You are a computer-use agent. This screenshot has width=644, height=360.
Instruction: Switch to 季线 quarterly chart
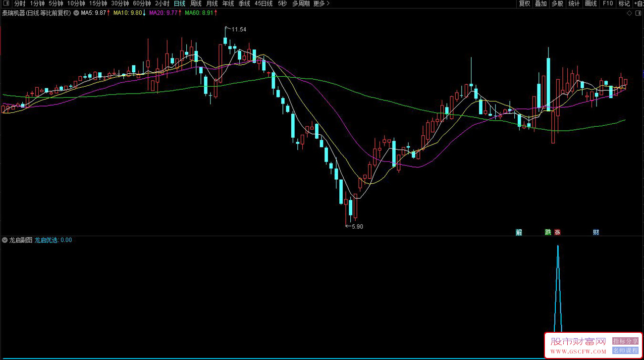244,3
